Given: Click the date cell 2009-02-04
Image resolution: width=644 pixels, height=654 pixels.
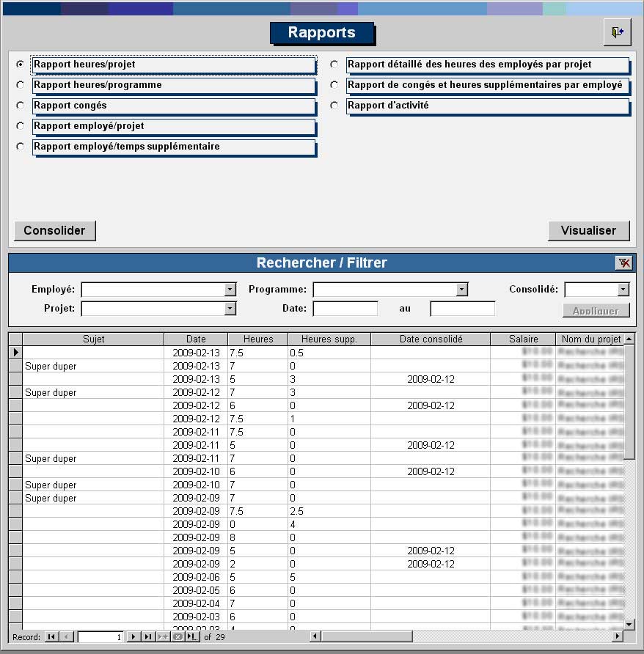Looking at the screenshot, I should pos(196,603).
